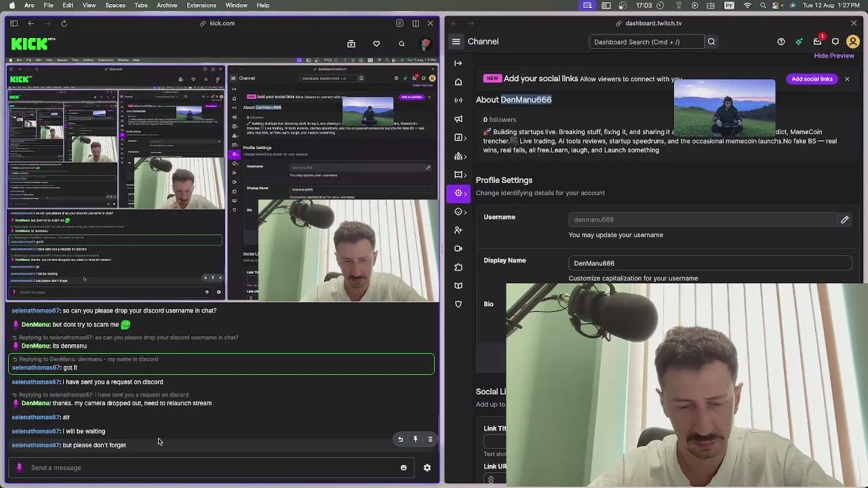Open Twitch notifications inbox with red badge
This screenshot has width=868, height=488.
(818, 41)
